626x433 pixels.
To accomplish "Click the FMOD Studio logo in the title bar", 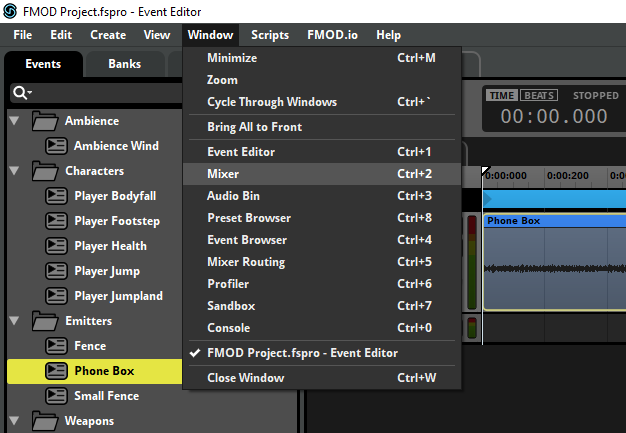I will (10, 11).
